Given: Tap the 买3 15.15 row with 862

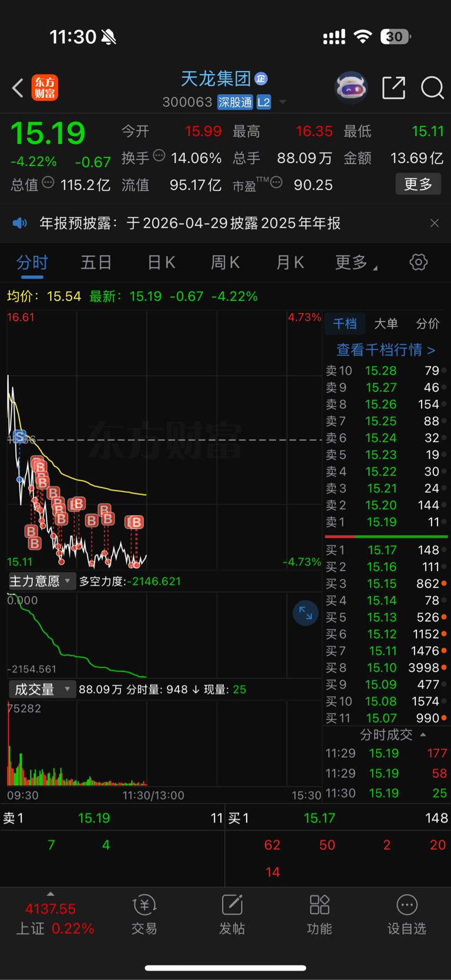Looking at the screenshot, I should 386,584.
